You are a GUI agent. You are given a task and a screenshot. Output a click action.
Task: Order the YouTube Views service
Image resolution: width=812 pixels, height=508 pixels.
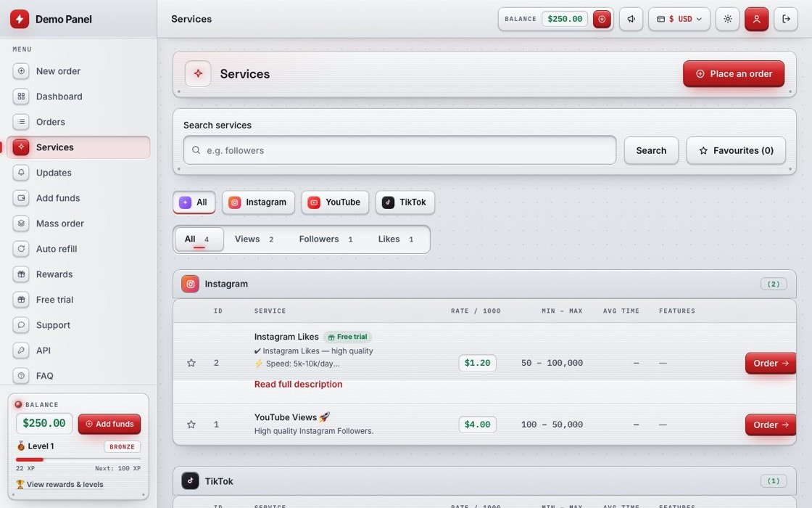[770, 425]
